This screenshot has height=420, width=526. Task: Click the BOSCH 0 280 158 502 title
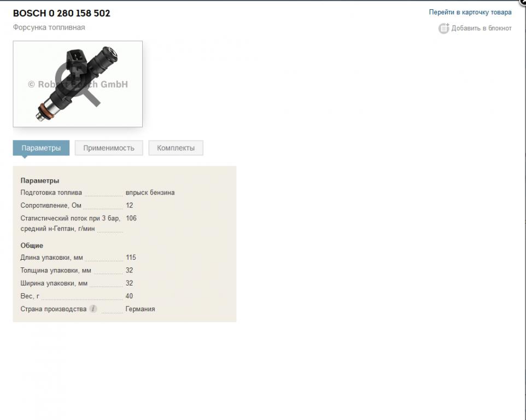(61, 13)
